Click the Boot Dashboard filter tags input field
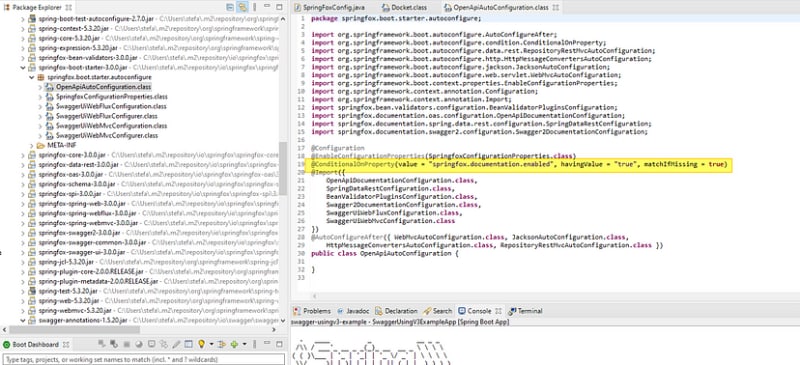This screenshot has width=800, height=365. coord(143,359)
